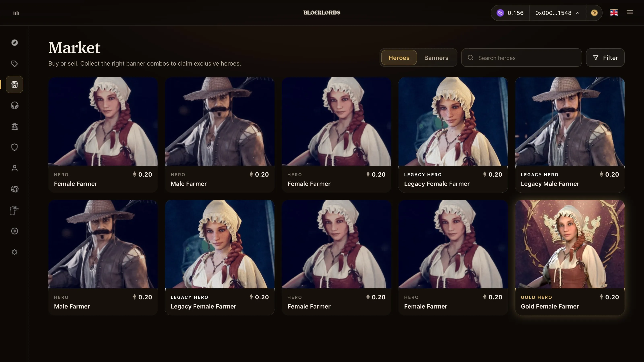Click the 0.20 price on Gold Female Farmer

[x=609, y=297]
